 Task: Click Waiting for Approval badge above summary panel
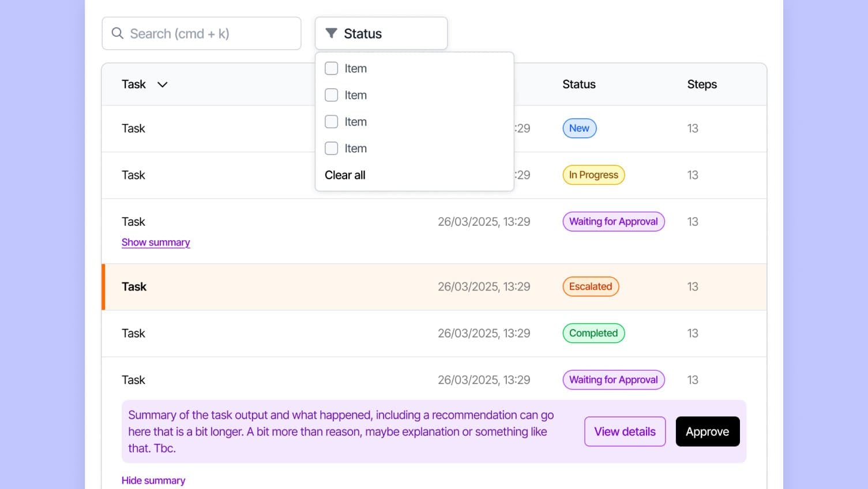point(614,380)
